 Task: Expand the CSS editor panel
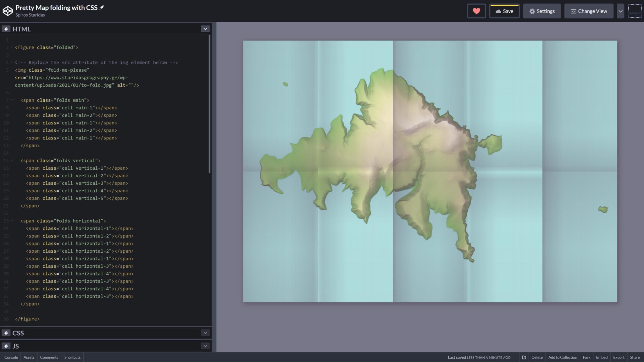(205, 333)
